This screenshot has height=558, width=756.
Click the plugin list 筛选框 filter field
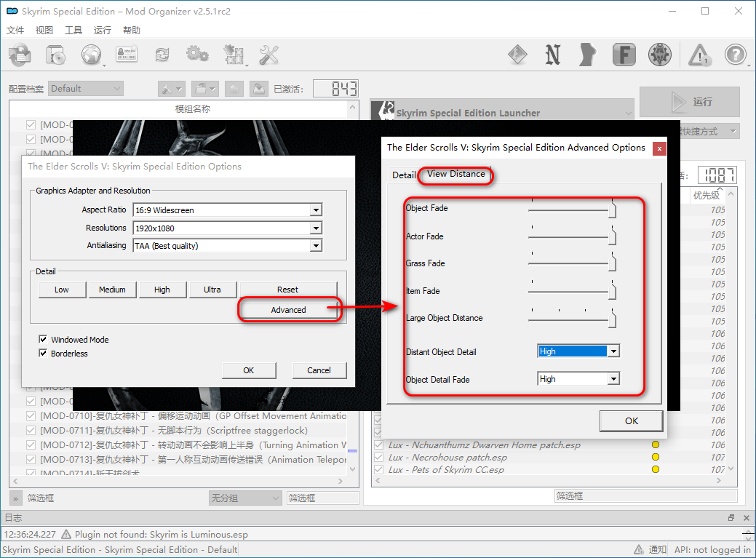pyautogui.click(x=645, y=495)
